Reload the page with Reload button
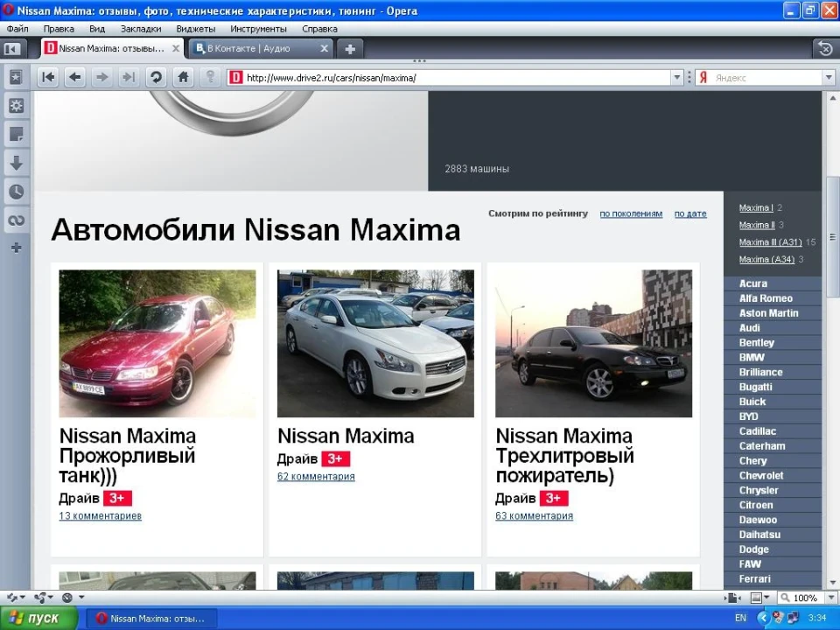The width and height of the screenshot is (840, 630). point(156,78)
